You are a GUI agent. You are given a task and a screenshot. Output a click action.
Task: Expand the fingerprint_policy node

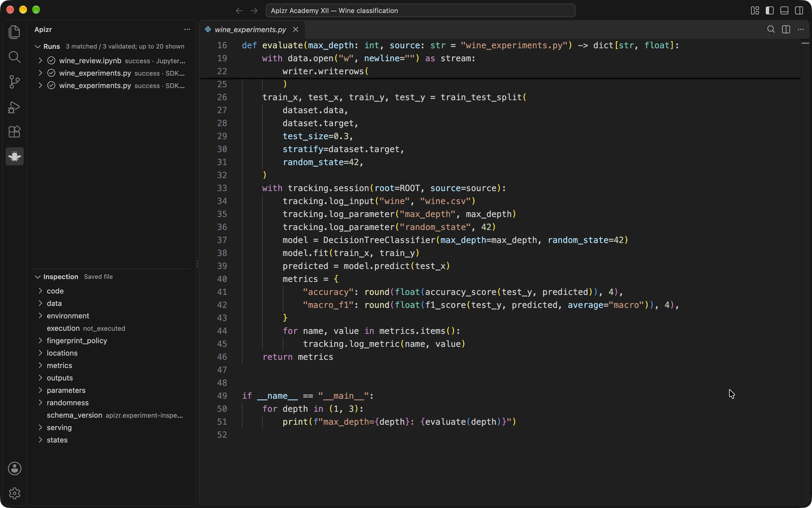point(41,341)
